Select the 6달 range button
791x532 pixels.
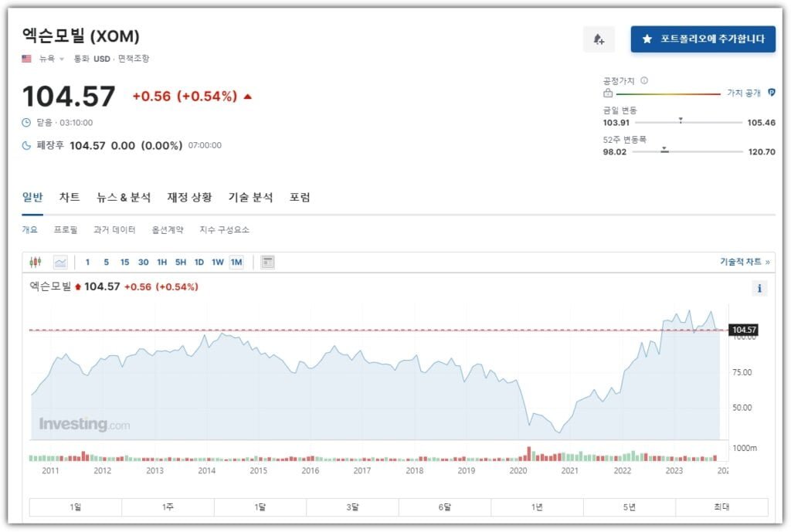click(445, 507)
